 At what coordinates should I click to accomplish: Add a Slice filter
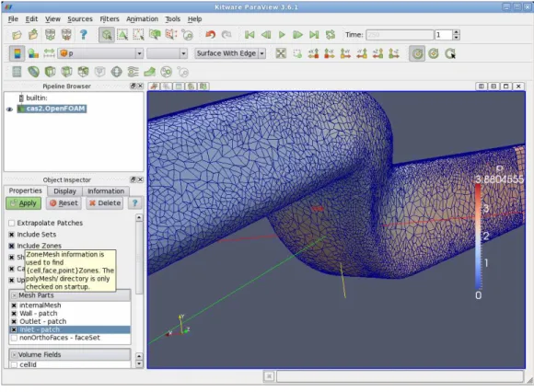(x=66, y=72)
